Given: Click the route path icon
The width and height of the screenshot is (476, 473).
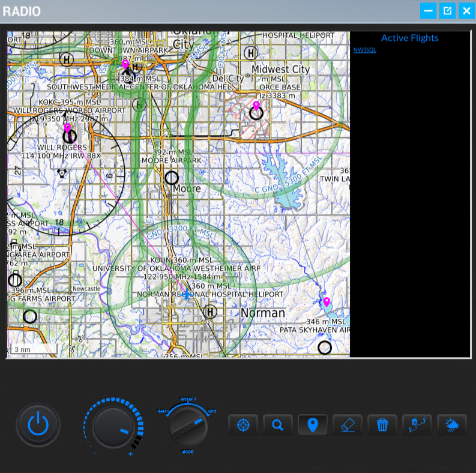Looking at the screenshot, I should point(417,425).
